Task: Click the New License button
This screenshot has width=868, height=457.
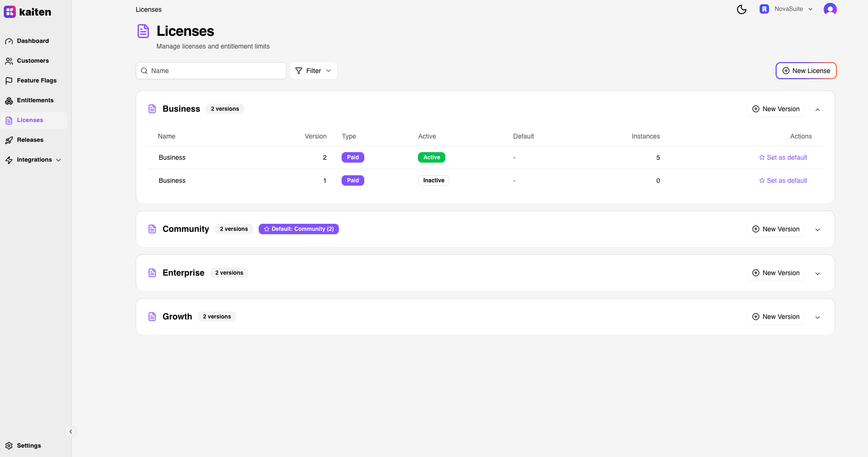Action: coord(806,71)
